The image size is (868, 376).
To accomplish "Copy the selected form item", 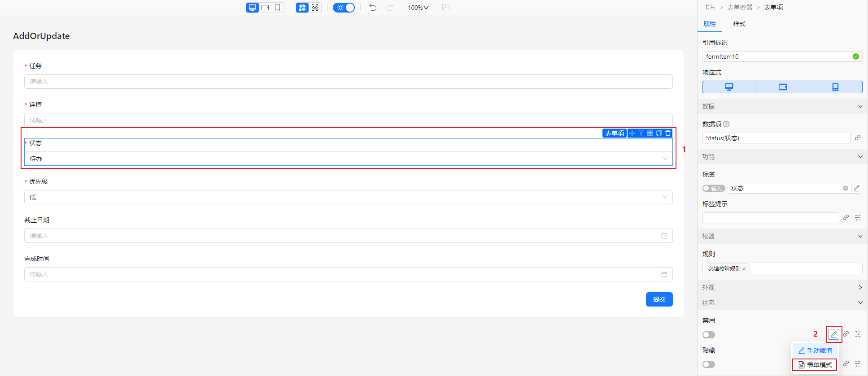I will [659, 133].
